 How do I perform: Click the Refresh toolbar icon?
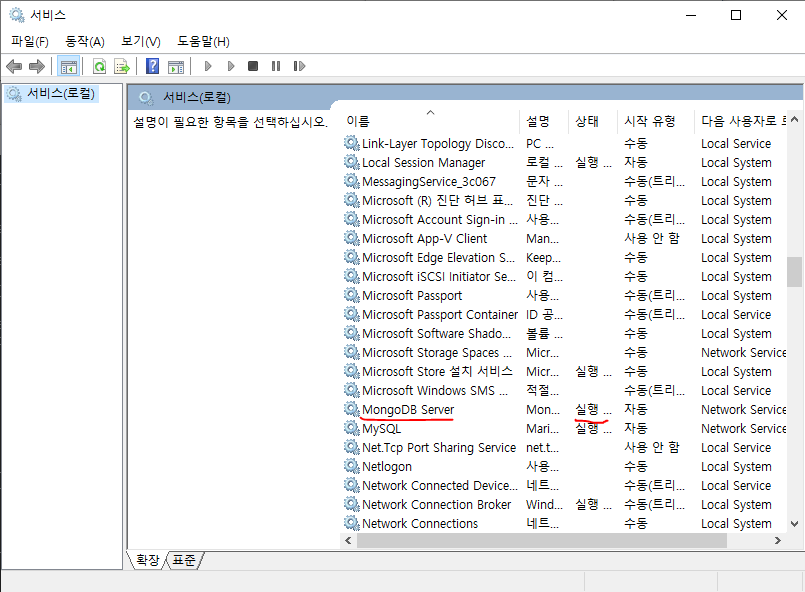[x=99, y=66]
